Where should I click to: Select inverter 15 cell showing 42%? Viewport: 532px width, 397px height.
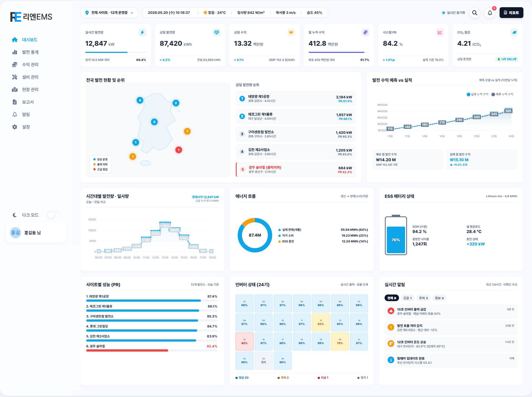pos(244,342)
